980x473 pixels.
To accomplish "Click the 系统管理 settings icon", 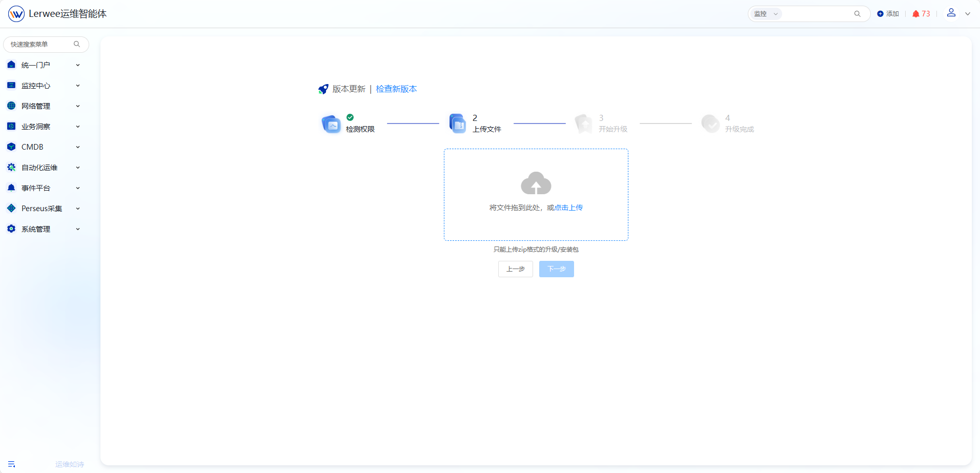I will [x=11, y=229].
